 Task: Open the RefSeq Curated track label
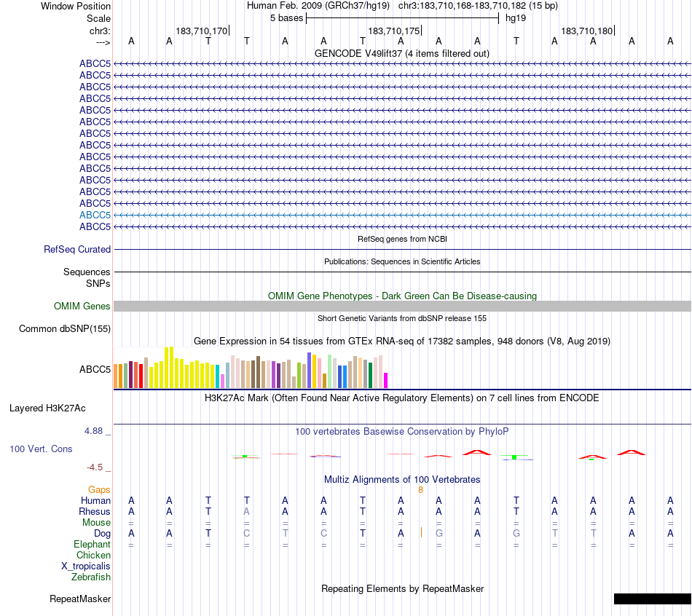(x=77, y=249)
